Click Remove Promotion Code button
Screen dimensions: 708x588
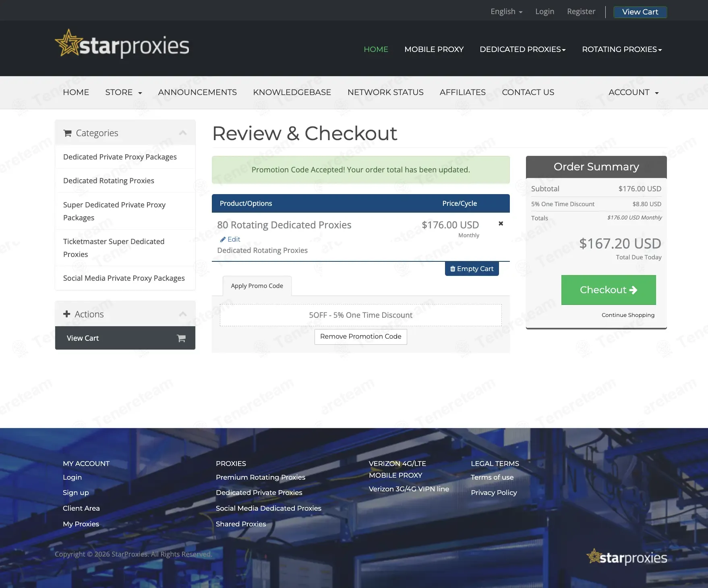click(361, 337)
